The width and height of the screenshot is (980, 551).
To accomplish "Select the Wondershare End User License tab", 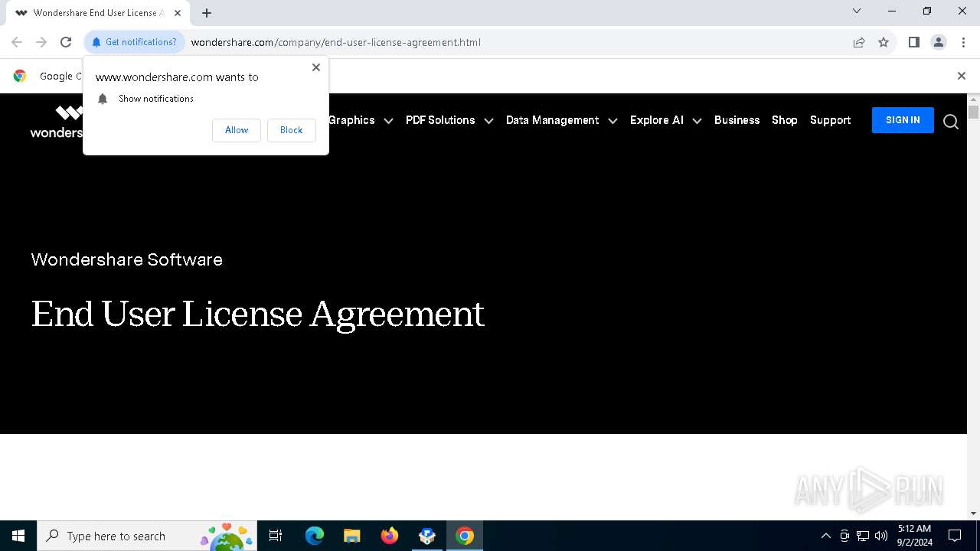I will 98,13.
